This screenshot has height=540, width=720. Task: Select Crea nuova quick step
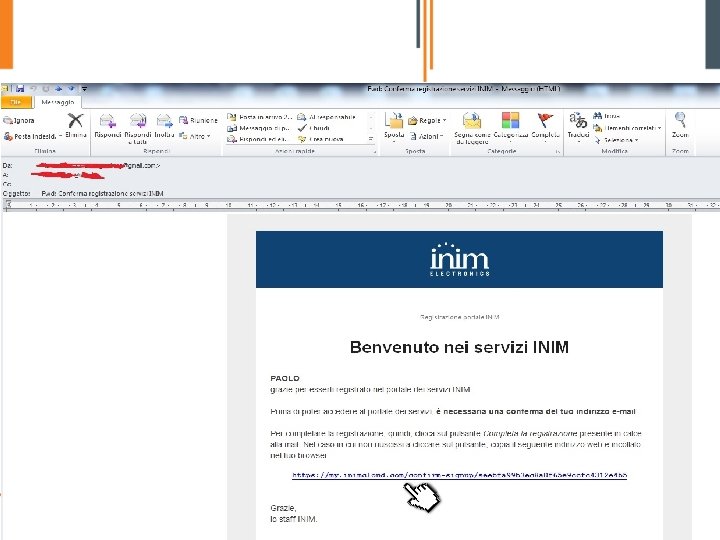[x=321, y=139]
